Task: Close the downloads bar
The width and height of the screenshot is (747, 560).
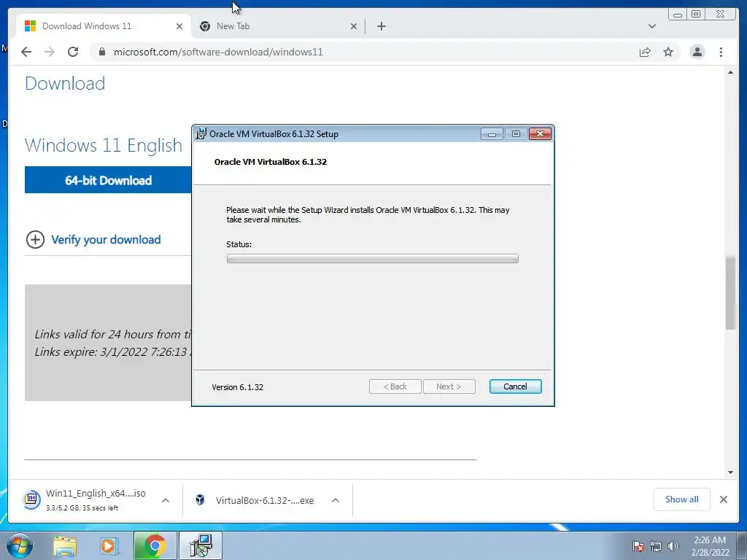Action: pos(723,499)
